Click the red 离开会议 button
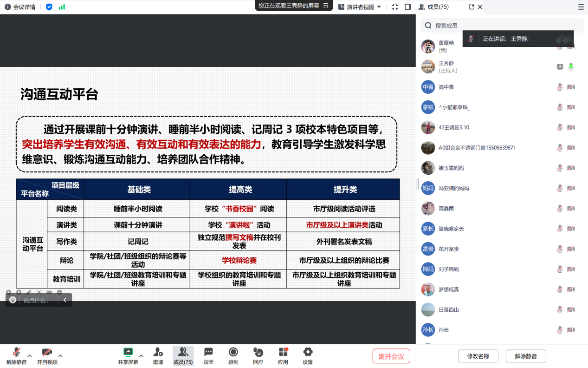 point(391,356)
